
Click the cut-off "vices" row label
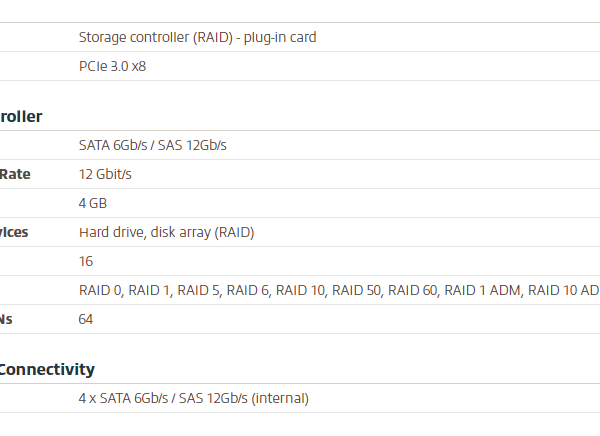click(x=14, y=232)
